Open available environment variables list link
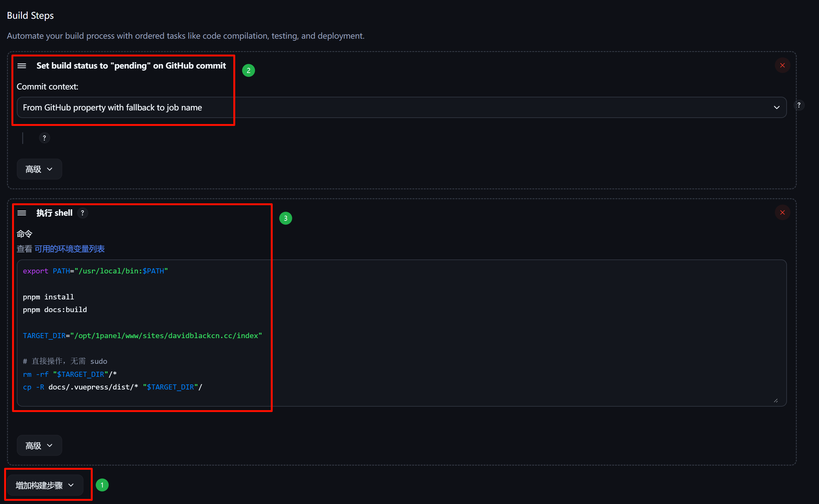 (70, 249)
